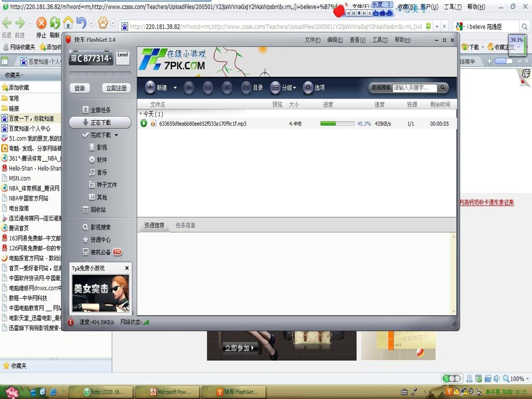Screen dimensions: 532x399
Task: Expand the 新建 dropdown arrow
Action: click(175, 88)
